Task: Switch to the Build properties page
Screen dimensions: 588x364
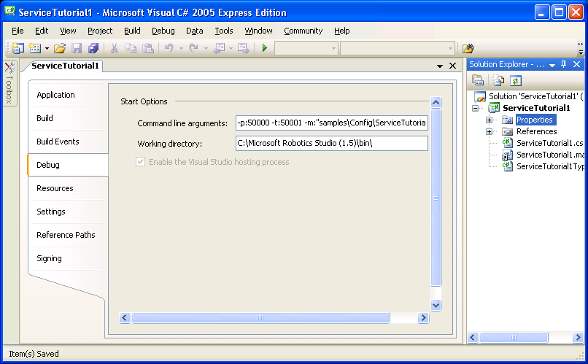Action: coord(45,118)
